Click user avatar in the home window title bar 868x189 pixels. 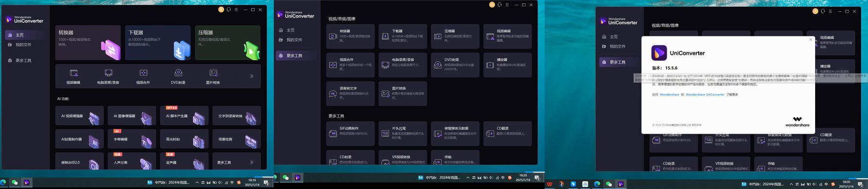click(221, 10)
